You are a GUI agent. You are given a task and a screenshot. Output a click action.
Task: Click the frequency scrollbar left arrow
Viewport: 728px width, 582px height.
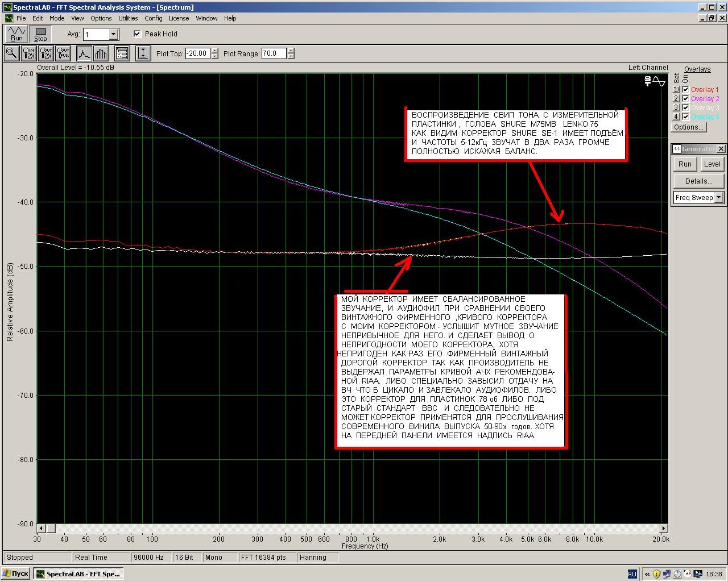(41, 528)
